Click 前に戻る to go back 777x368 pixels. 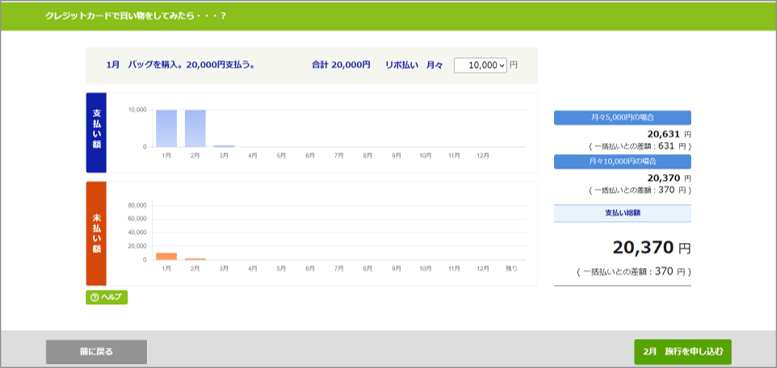(x=97, y=352)
